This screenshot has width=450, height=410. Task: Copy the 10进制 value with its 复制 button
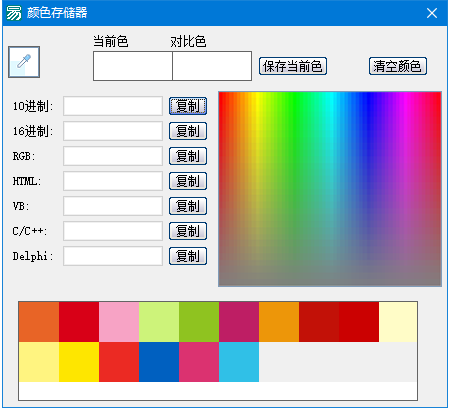click(188, 106)
